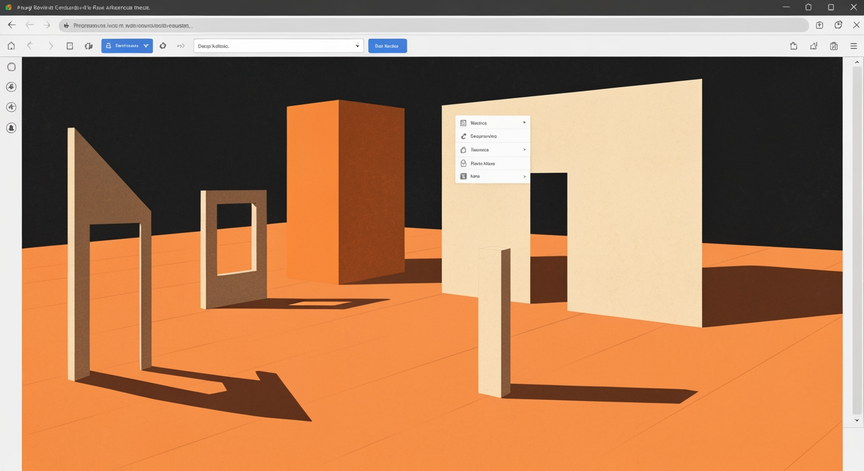864x471 pixels.
Task: Click the icon left of the blue dropdown button
Action: pyautogui.click(x=89, y=46)
